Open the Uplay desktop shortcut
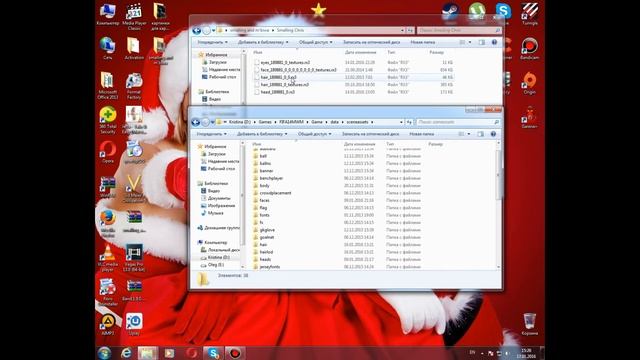This screenshot has width=640, height=360. (x=134, y=325)
